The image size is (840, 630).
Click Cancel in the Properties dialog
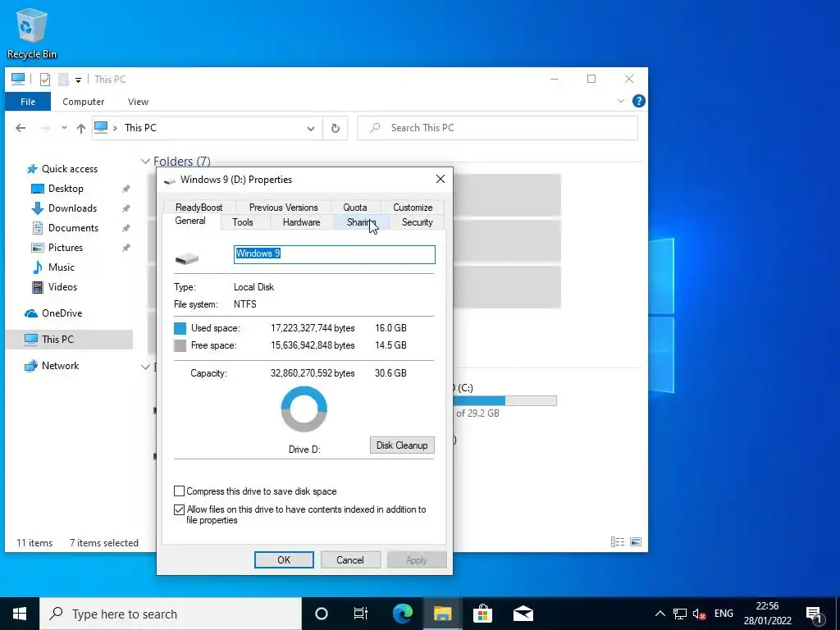click(350, 559)
